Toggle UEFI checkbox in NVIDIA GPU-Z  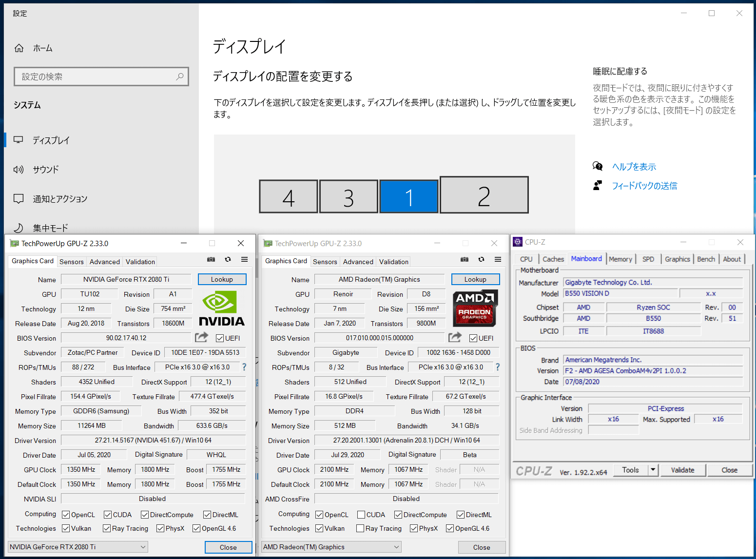coord(220,338)
